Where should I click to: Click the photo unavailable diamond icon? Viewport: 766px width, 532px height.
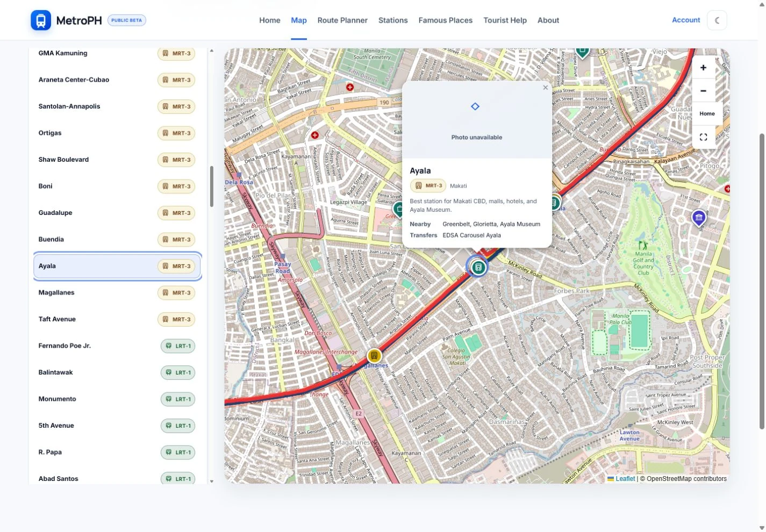(x=475, y=106)
